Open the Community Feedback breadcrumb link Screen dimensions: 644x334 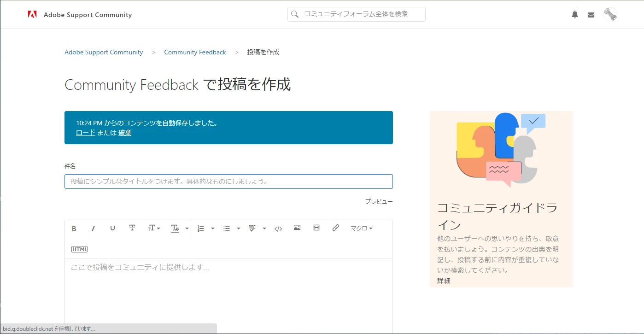[195, 52]
